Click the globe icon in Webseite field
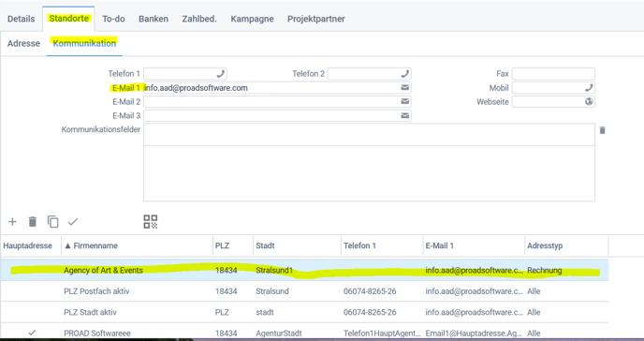Screen dimensions: 644x341 click(x=589, y=101)
